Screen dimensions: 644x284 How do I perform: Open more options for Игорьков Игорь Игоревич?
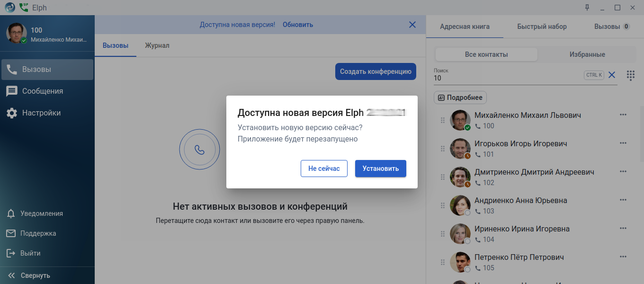(x=623, y=143)
